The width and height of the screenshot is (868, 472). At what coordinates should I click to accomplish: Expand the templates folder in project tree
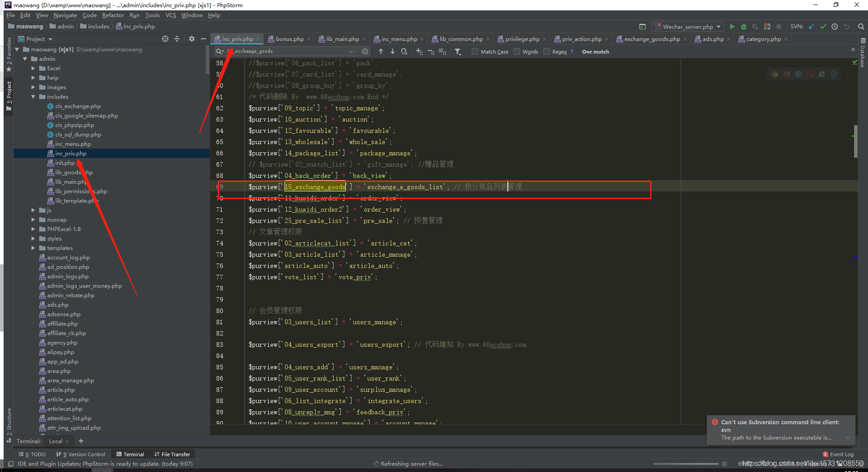click(x=33, y=248)
